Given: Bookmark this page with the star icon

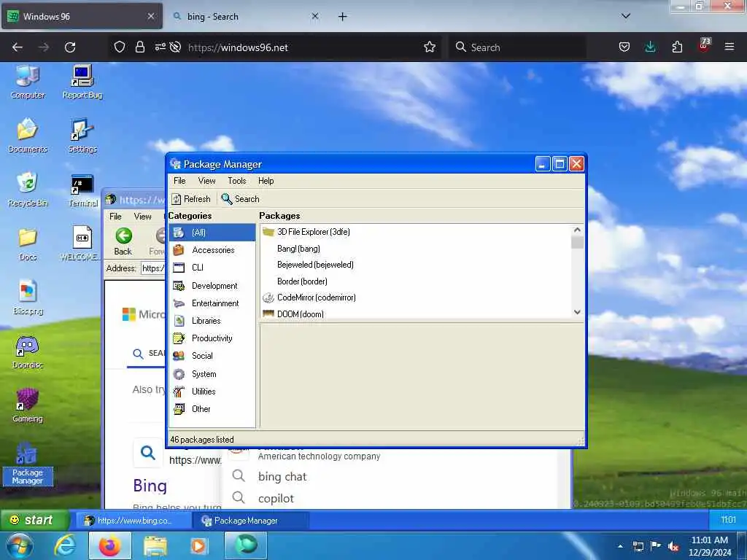Looking at the screenshot, I should coord(430,47).
